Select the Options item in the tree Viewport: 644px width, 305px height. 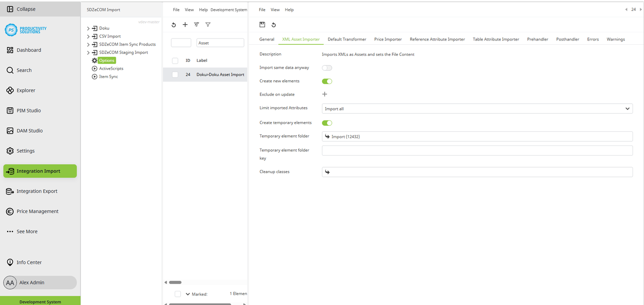106,60
